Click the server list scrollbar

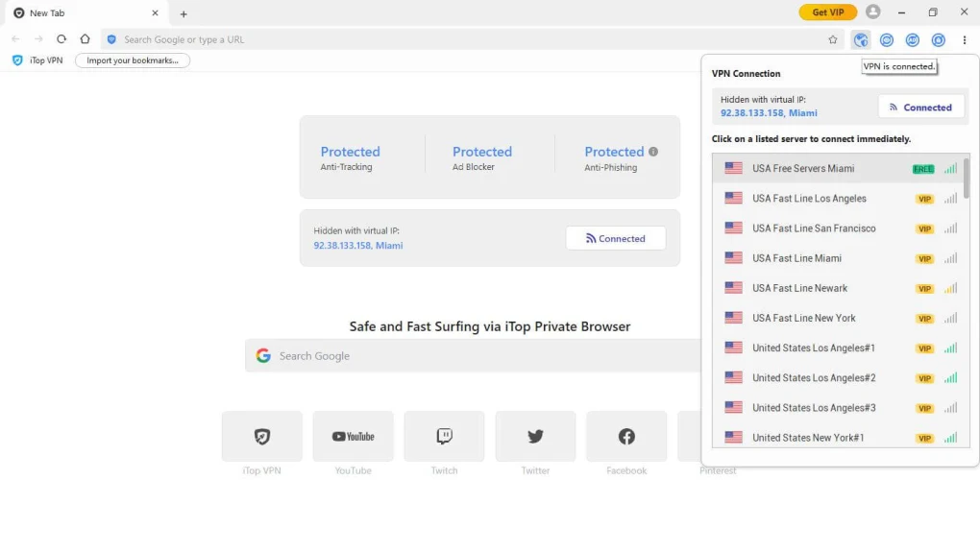pyautogui.click(x=966, y=178)
